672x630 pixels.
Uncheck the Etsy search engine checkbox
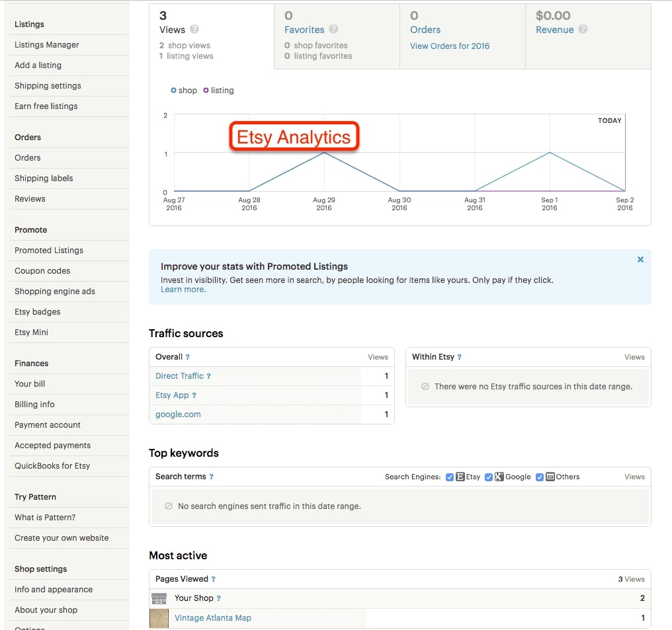450,477
